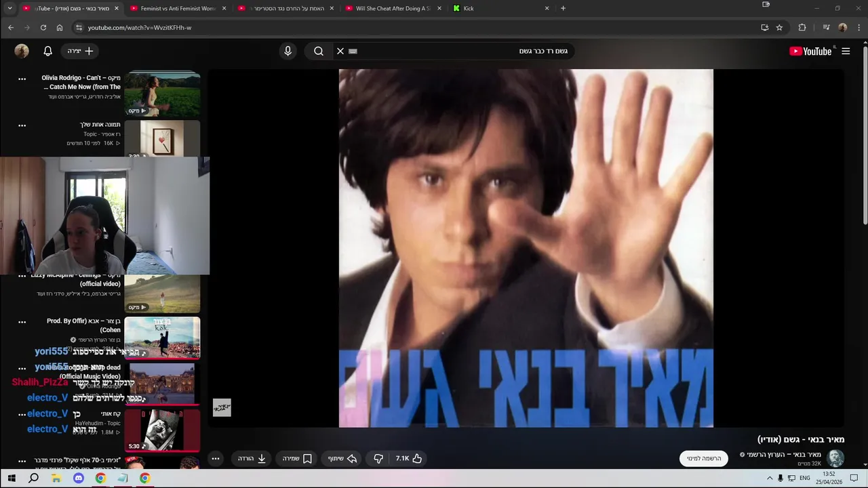Open Chrome media controls icon

tap(826, 28)
